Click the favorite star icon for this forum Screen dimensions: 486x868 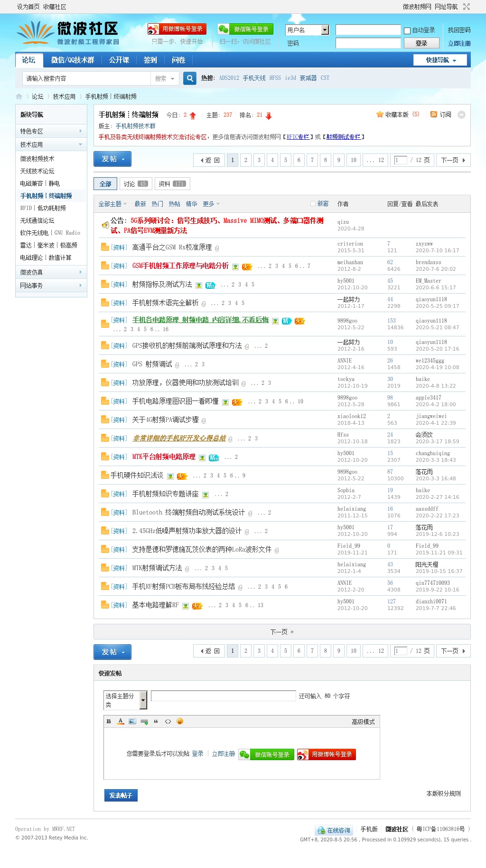click(x=380, y=114)
